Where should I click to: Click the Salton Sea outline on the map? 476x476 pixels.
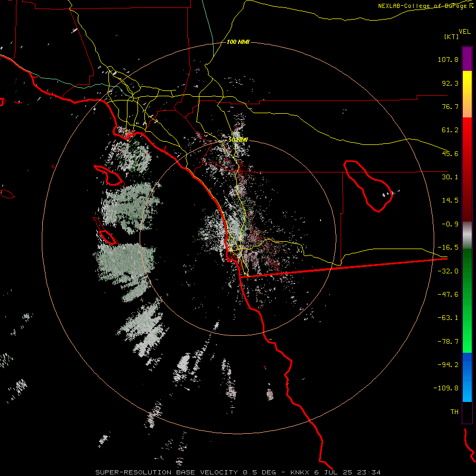368,186
